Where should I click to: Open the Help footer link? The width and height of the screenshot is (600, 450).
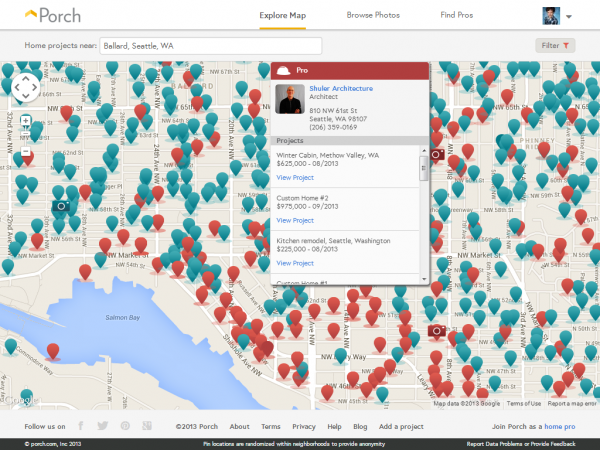click(x=334, y=426)
